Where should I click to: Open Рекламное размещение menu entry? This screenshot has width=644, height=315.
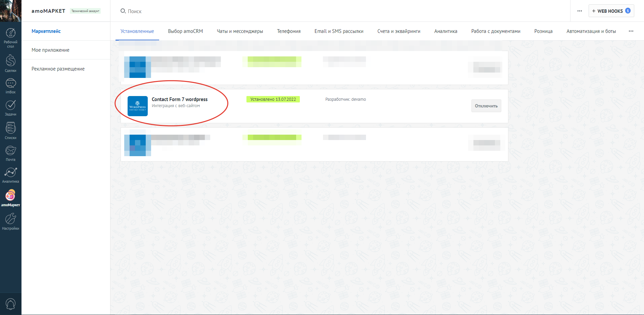pyautogui.click(x=58, y=69)
